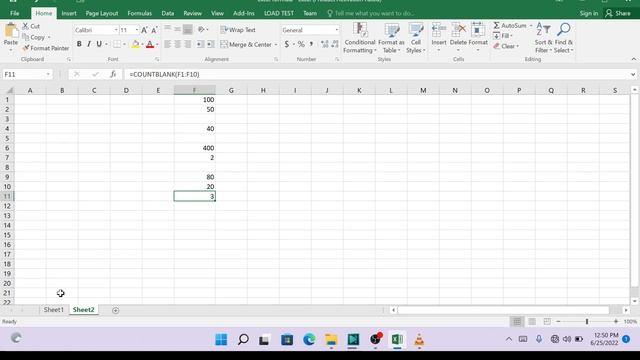This screenshot has height=360, width=640.
Task: Open the font name dropdown
Action: click(x=116, y=30)
